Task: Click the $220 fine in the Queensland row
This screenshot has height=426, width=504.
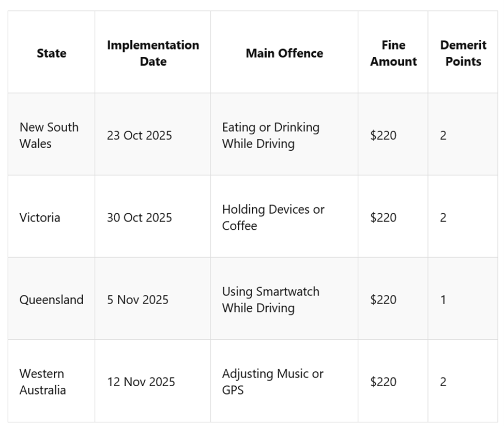Action: pos(384,299)
